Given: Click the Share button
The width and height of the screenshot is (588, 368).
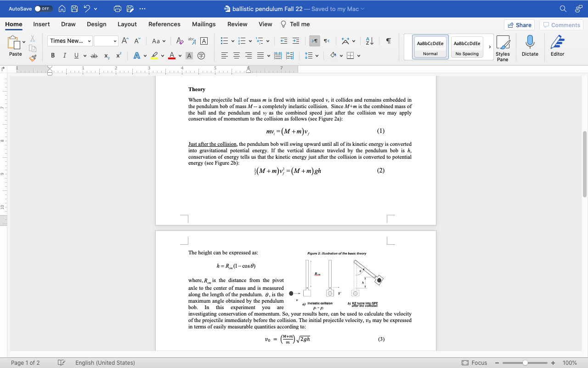Looking at the screenshot, I should [520, 25].
